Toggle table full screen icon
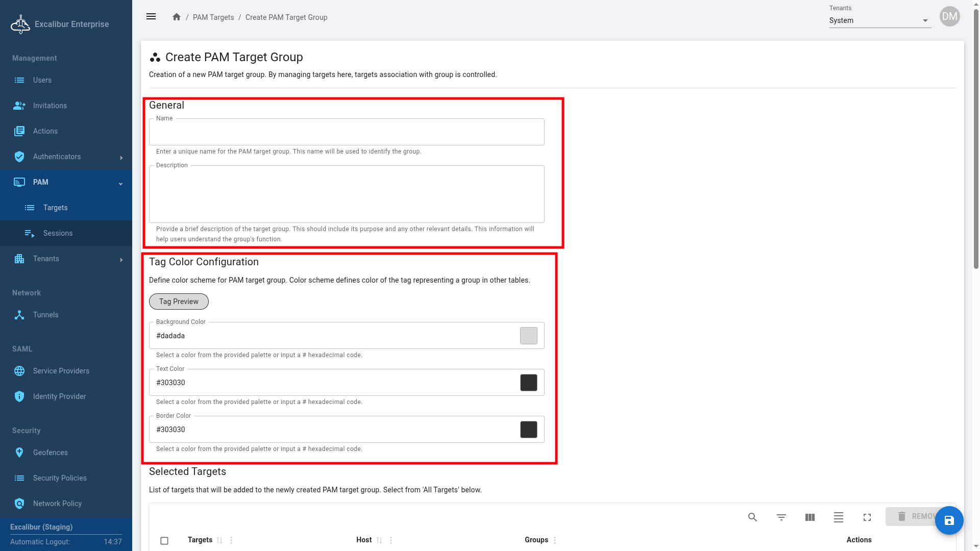 pos(867,517)
